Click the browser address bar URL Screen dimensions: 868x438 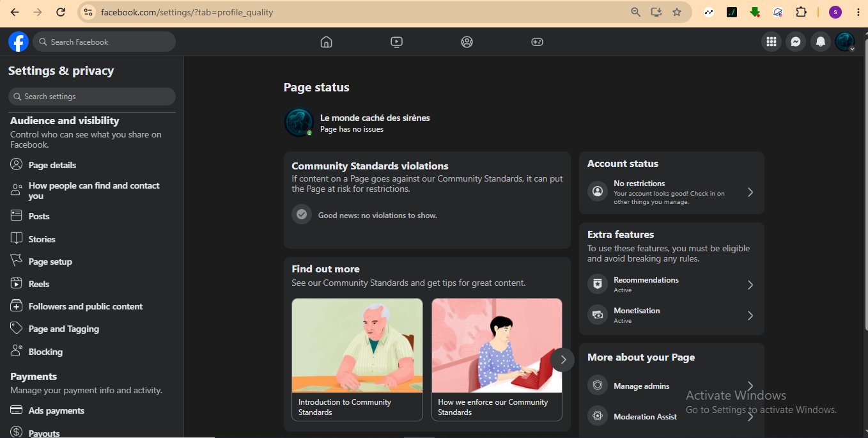(187, 12)
